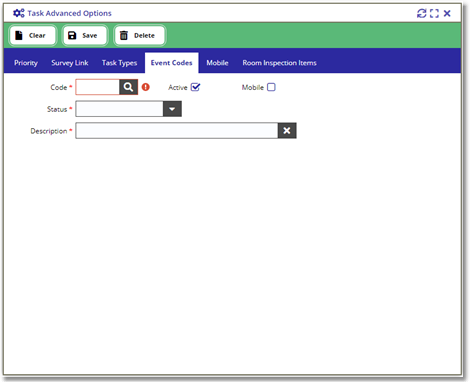Click the Status combo box field

coord(119,109)
